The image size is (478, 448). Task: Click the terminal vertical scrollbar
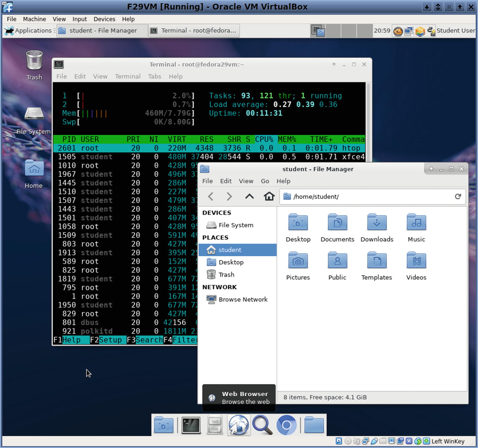368,122
